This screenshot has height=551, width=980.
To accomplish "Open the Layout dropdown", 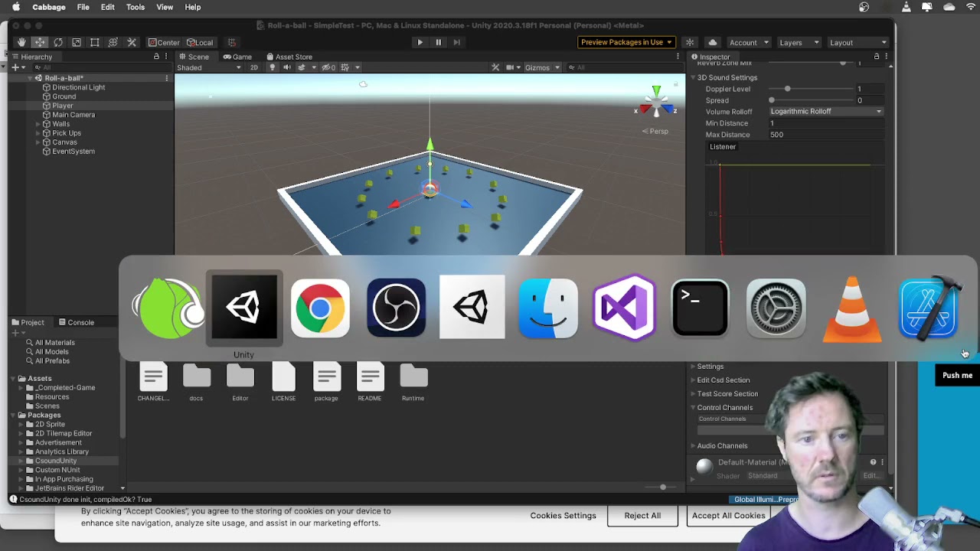I will coord(858,42).
